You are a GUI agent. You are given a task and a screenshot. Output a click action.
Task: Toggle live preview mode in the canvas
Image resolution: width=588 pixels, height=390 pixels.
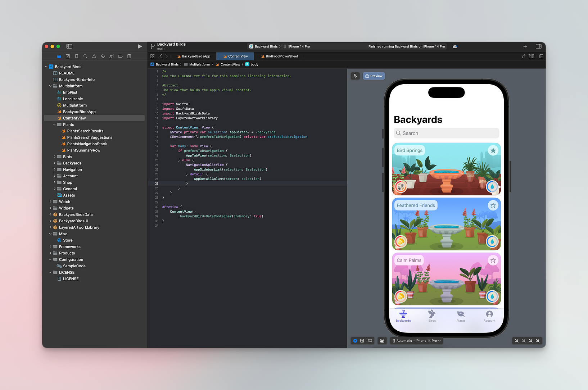(x=355, y=341)
